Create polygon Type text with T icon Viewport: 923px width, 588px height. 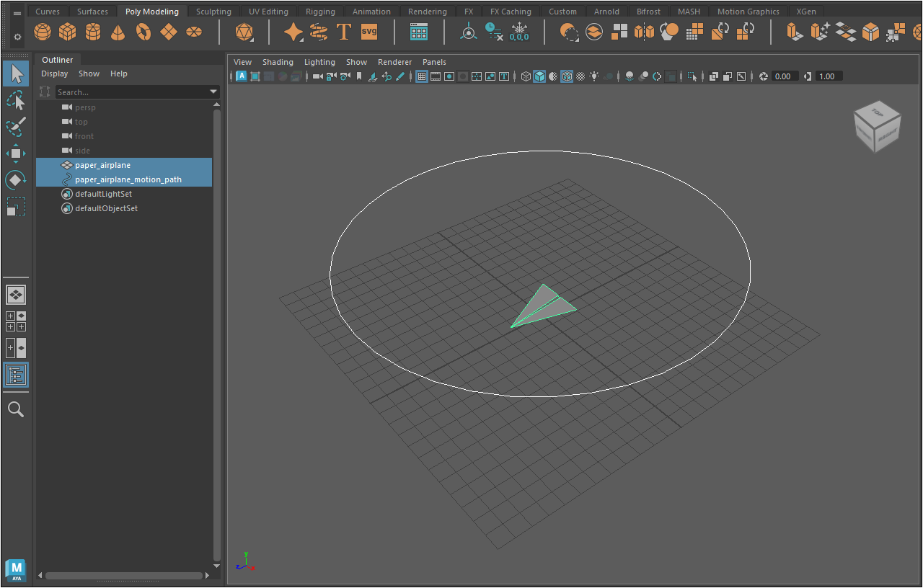tap(344, 32)
